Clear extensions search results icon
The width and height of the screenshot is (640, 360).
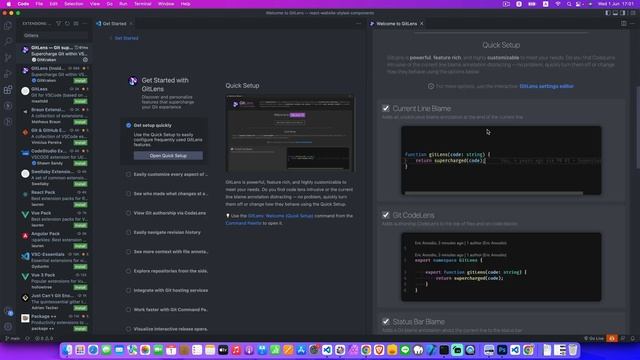(x=76, y=24)
